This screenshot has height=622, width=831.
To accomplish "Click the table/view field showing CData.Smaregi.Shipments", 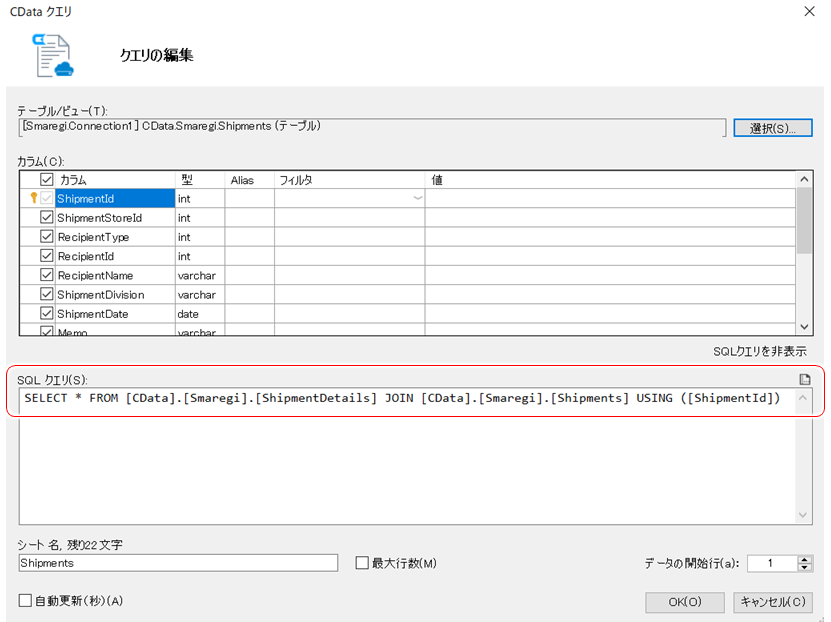I will point(372,127).
